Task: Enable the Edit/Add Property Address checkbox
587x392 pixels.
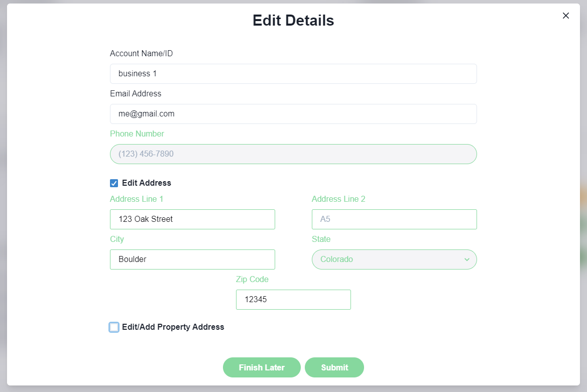Action: tap(114, 327)
